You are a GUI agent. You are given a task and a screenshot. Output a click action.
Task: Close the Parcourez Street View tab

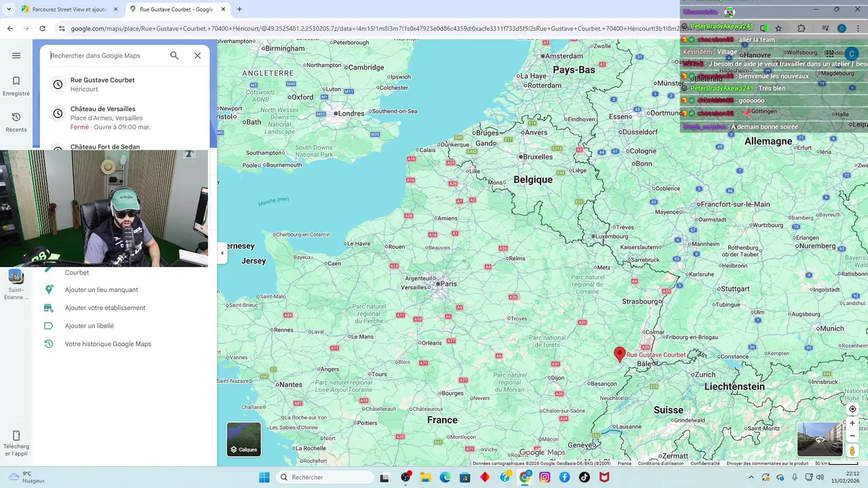pos(115,9)
